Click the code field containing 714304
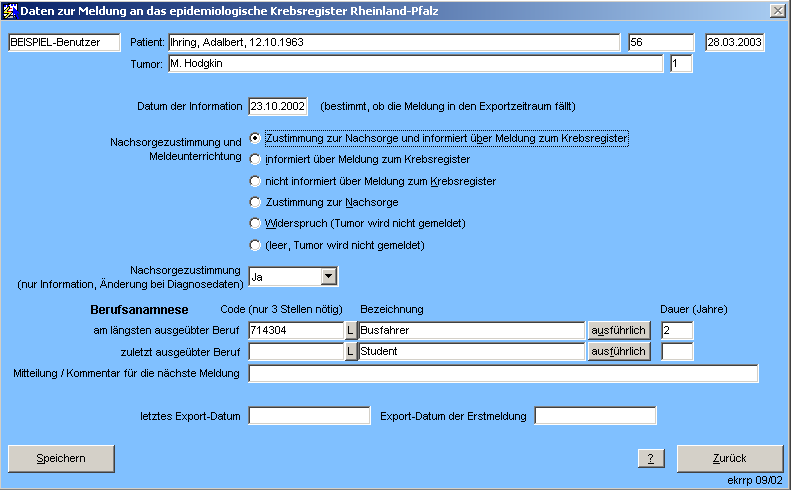Image resolution: width=791 pixels, height=490 pixels. pos(295,330)
